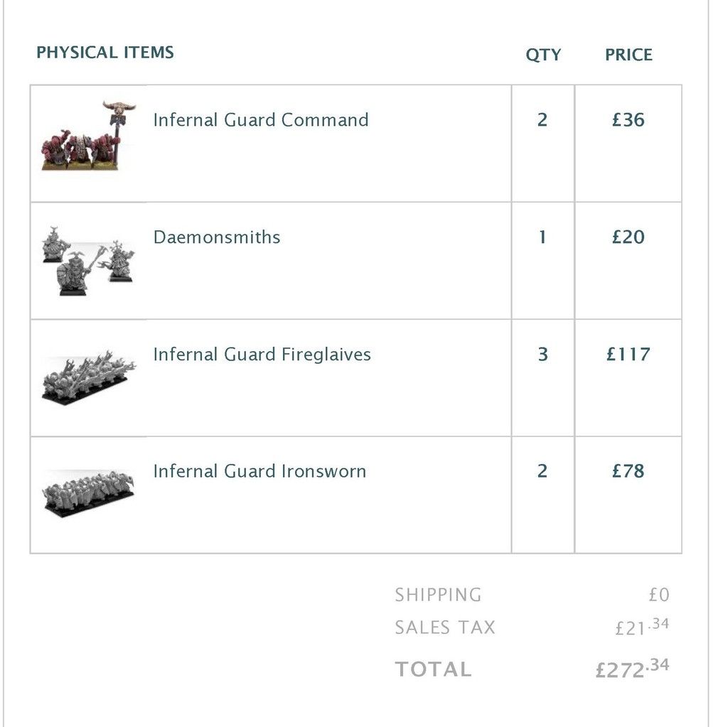This screenshot has height=727, width=728.
Task: Select quantity 2 for Infernal Guard Command
Action: [x=542, y=120]
